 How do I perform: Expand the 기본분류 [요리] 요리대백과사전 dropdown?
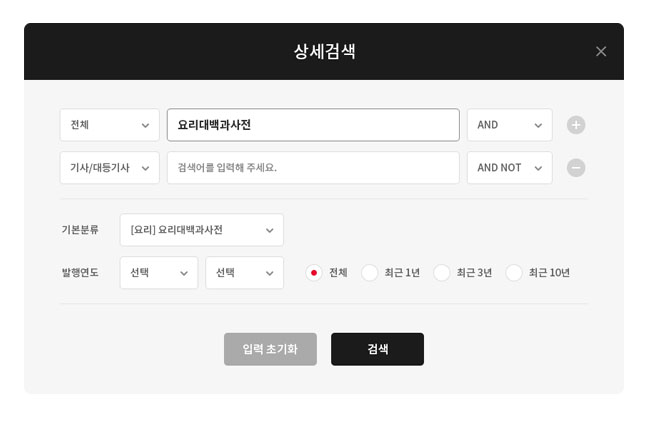tap(201, 230)
